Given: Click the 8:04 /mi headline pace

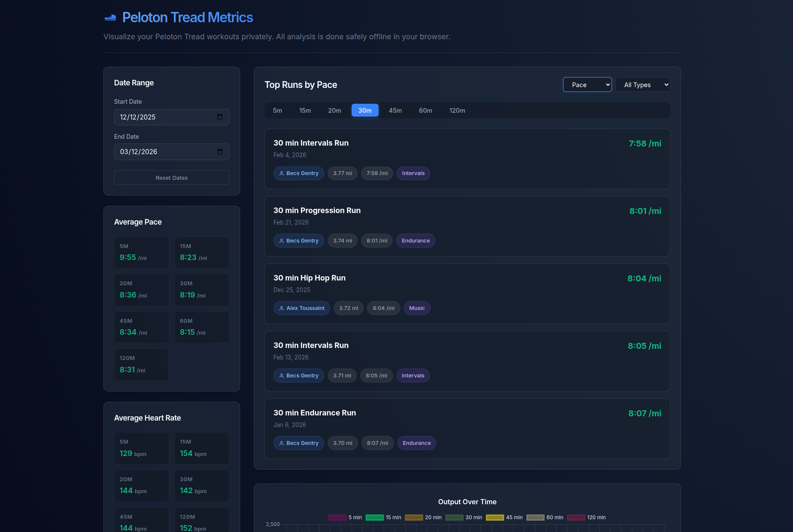Looking at the screenshot, I should tap(644, 278).
